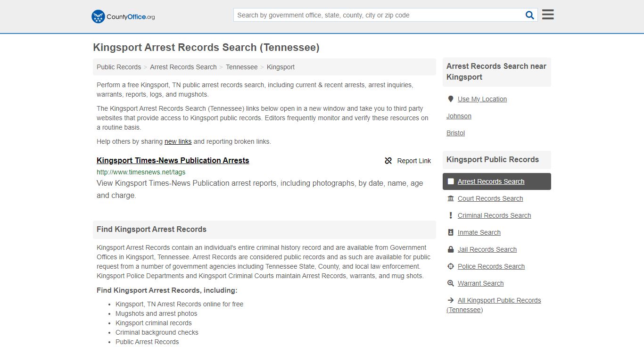Click the courthouse icon beside Court Records

451,198
